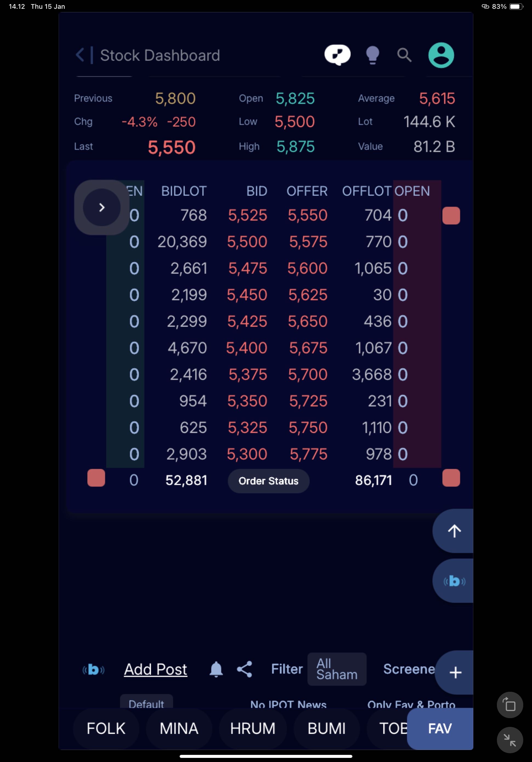This screenshot has height=762, width=532.
Task: Tap the floating broadcast b button on right
Action: [x=454, y=581]
